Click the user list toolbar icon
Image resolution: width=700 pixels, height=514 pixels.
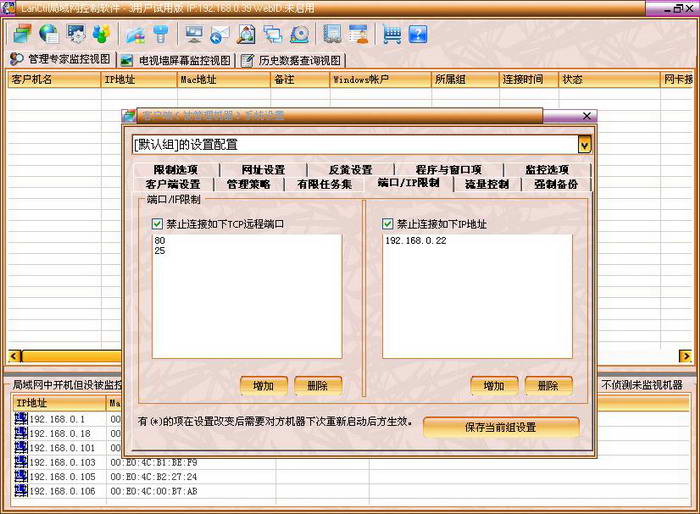point(358,34)
